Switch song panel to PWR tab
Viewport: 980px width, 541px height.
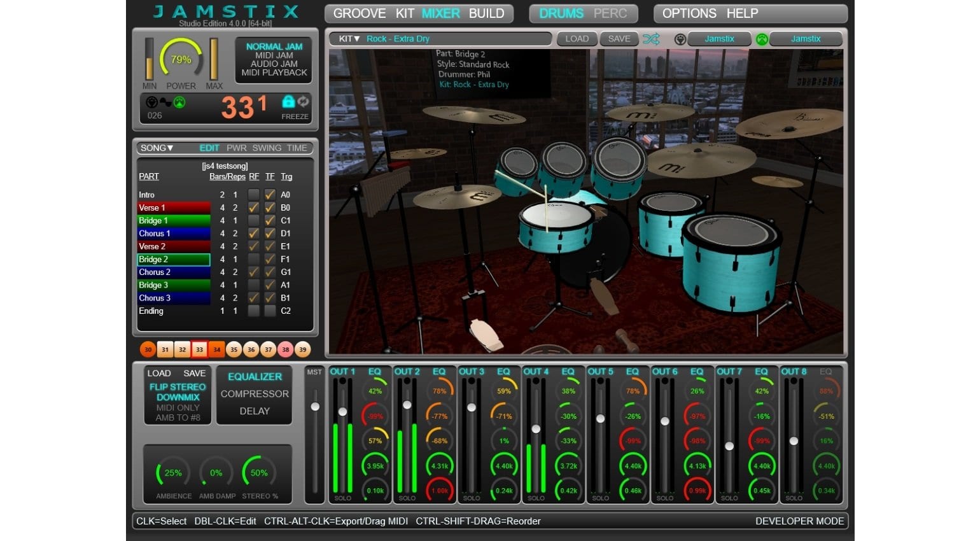click(x=236, y=148)
